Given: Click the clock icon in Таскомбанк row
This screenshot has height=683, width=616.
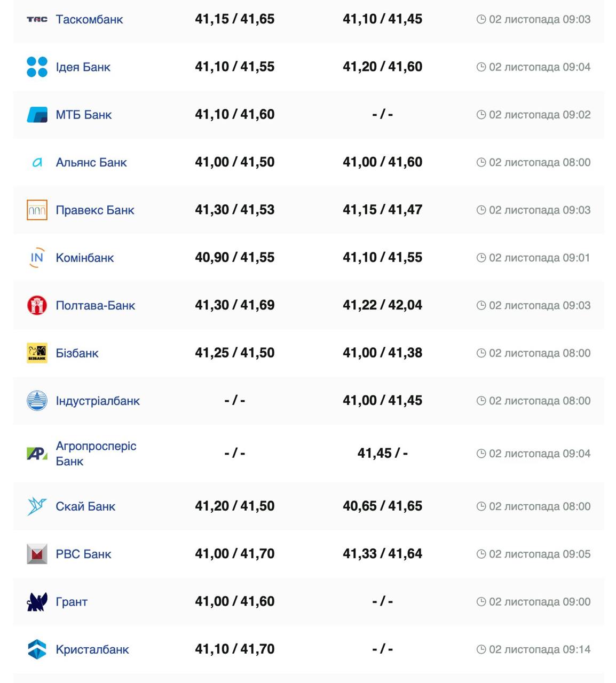Looking at the screenshot, I should click(481, 19).
